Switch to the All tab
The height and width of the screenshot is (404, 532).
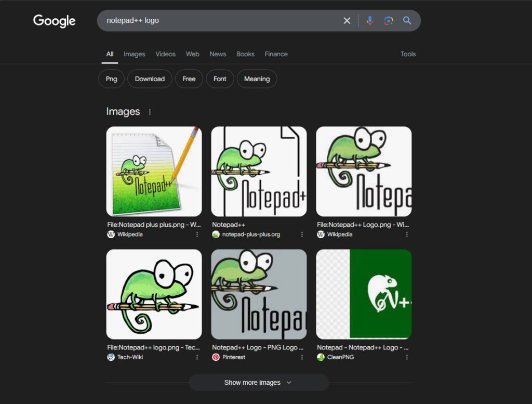click(x=110, y=54)
